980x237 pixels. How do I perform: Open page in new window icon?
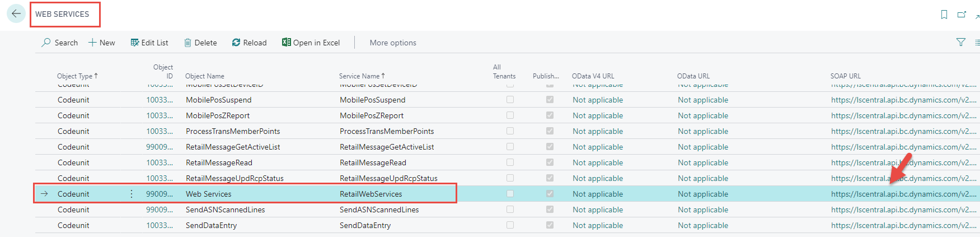(962, 15)
